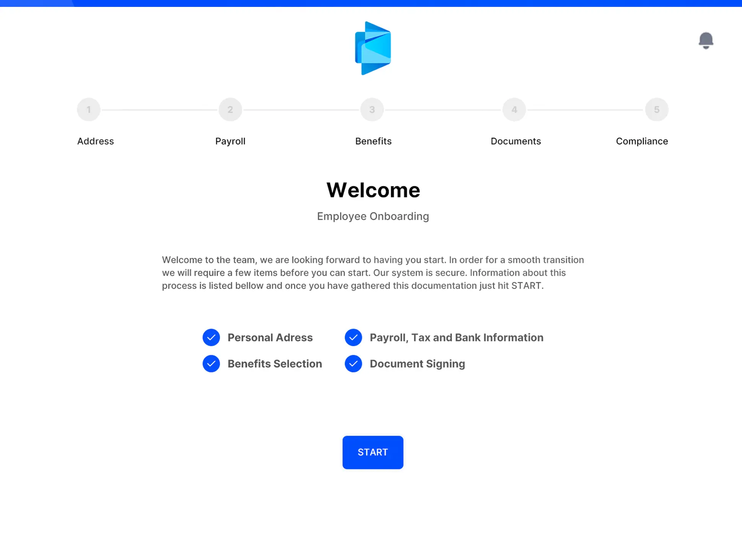742x560 pixels.
Task: Open the Benefits step label
Action: (373, 141)
